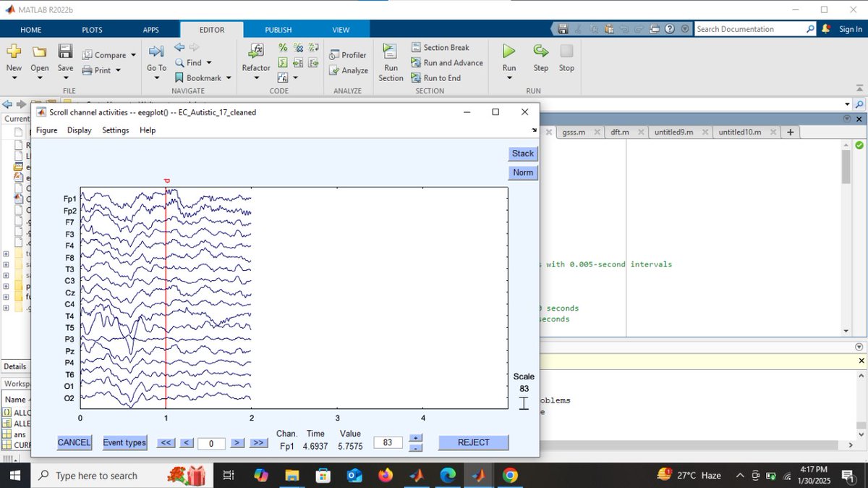This screenshot has width=868, height=488.
Task: Click the save icon in quick access toolbar
Action: click(563, 29)
